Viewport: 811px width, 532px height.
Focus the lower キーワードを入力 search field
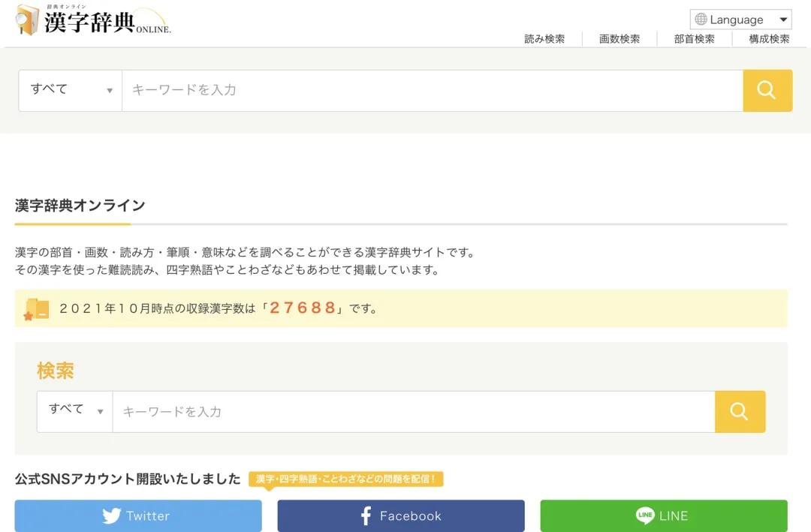tap(414, 411)
